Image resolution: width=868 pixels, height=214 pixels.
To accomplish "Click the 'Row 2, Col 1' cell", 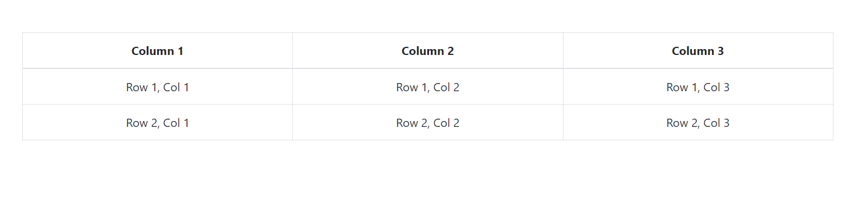I will click(157, 123).
